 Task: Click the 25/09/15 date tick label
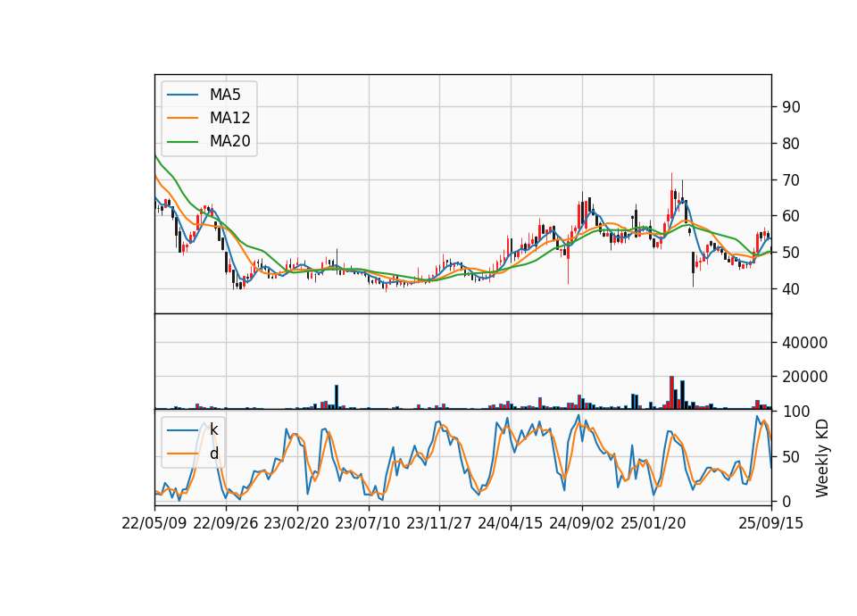[x=771, y=524]
